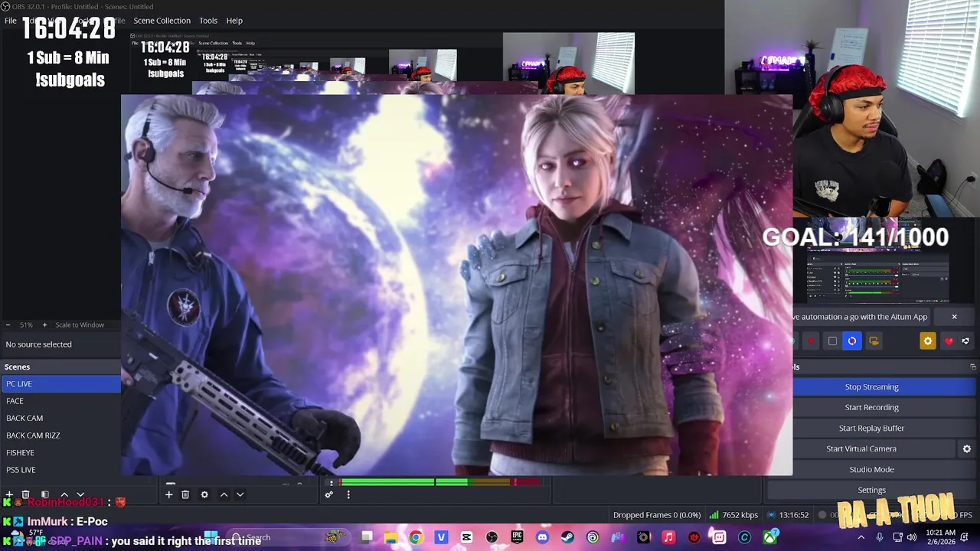Select the PC LIVE scene
Viewport: 980px width, 551px height.
[x=60, y=383]
